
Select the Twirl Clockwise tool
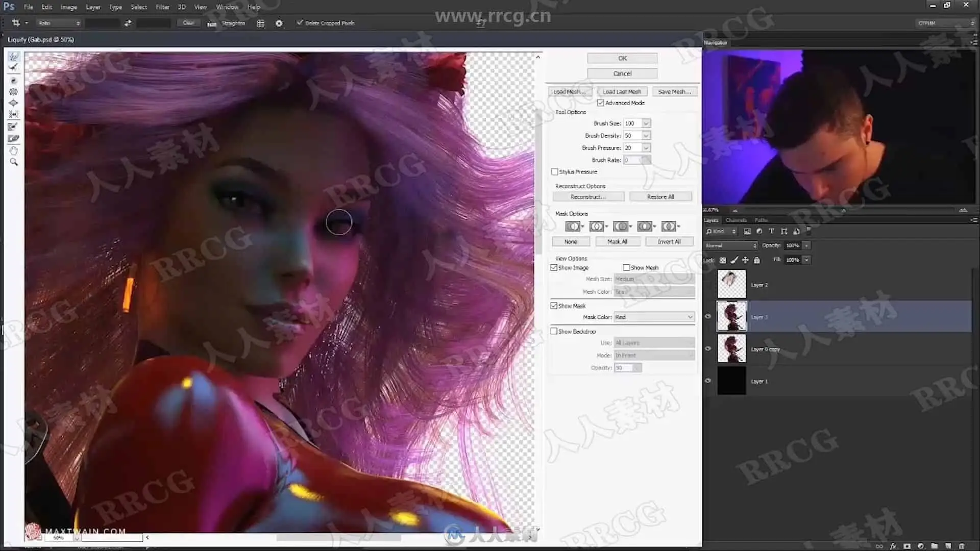click(14, 80)
